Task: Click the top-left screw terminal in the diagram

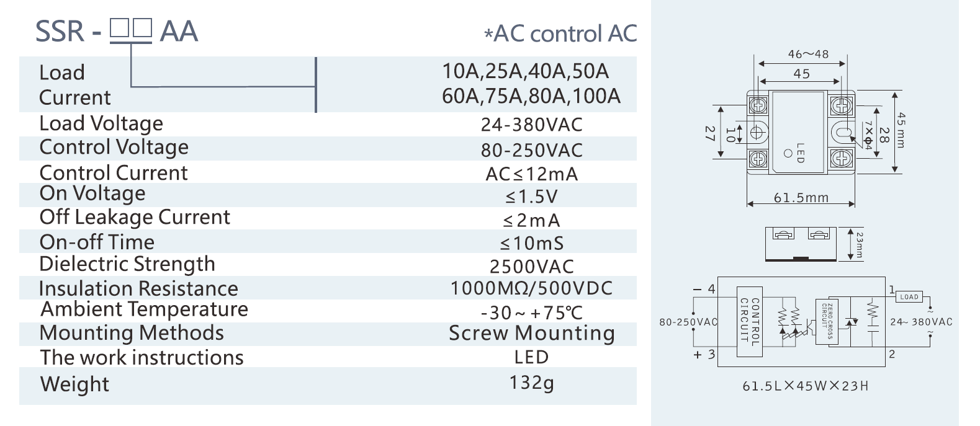Action: pos(758,105)
